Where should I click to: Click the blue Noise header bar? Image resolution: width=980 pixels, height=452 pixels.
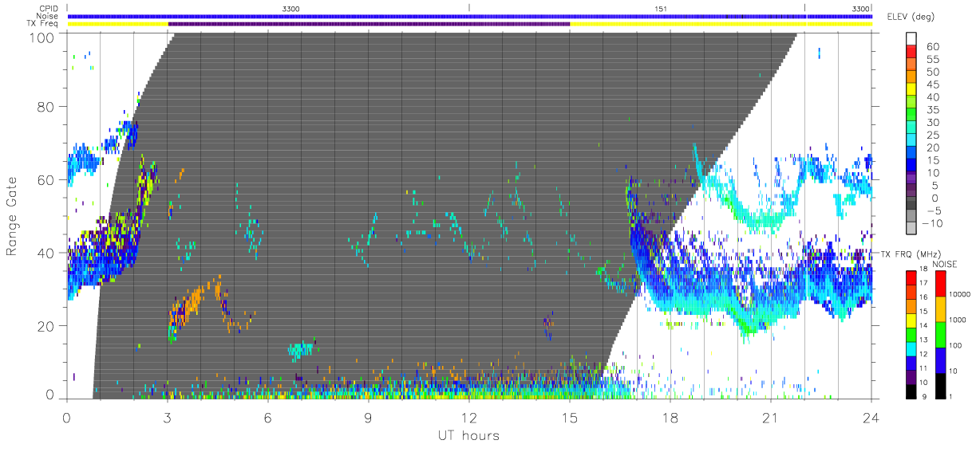pyautogui.click(x=469, y=16)
